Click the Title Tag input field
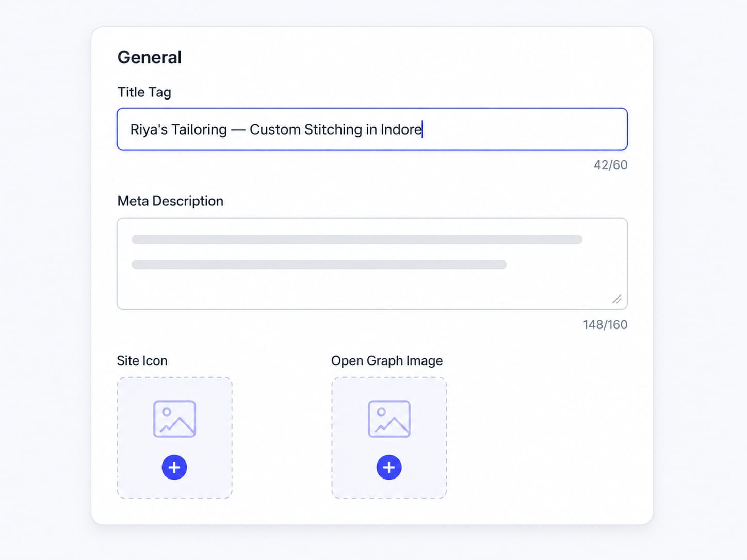Viewport: 747px width, 560px height. pyautogui.click(x=372, y=129)
